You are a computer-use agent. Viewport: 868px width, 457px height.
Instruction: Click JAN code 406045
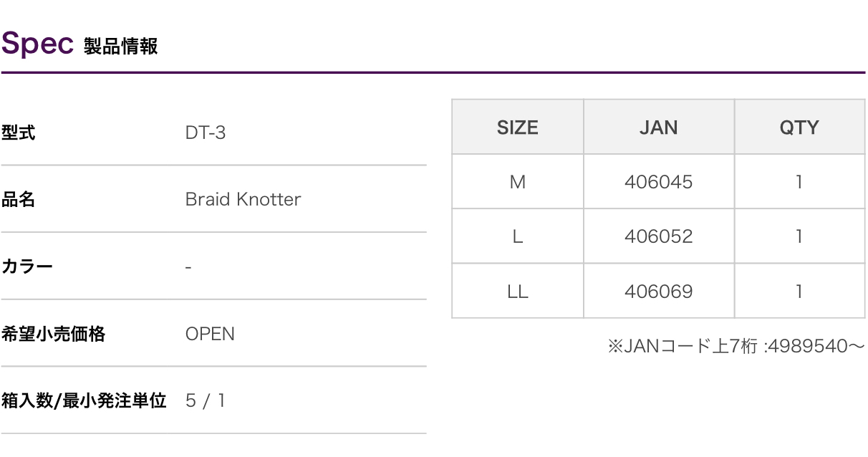click(x=658, y=182)
